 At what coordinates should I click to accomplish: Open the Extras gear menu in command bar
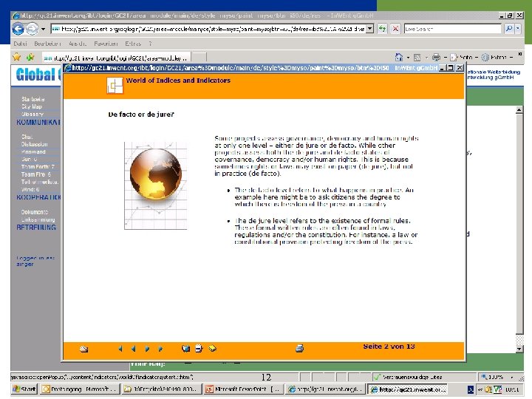click(497, 58)
